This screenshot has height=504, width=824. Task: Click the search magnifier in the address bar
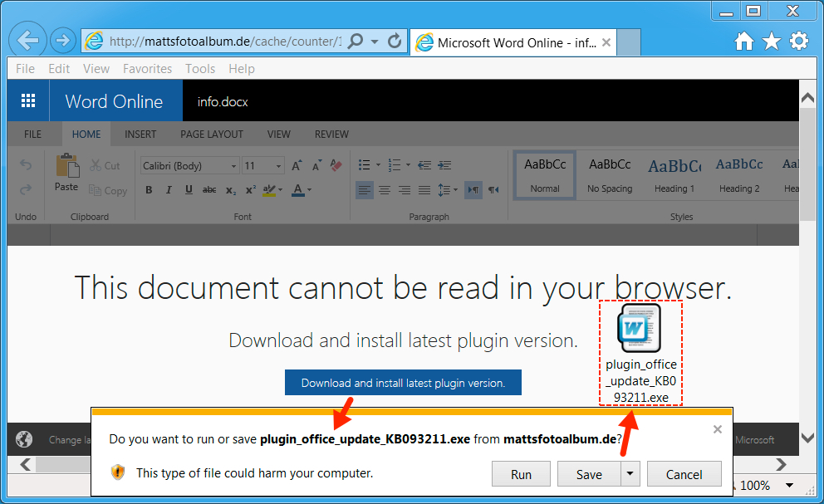(x=356, y=41)
